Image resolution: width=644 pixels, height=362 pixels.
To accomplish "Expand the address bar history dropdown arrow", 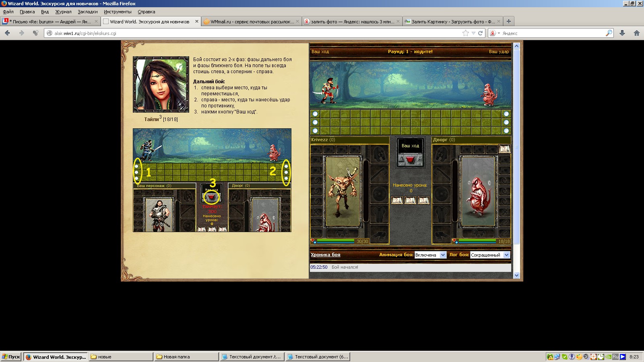I will click(x=473, y=33).
